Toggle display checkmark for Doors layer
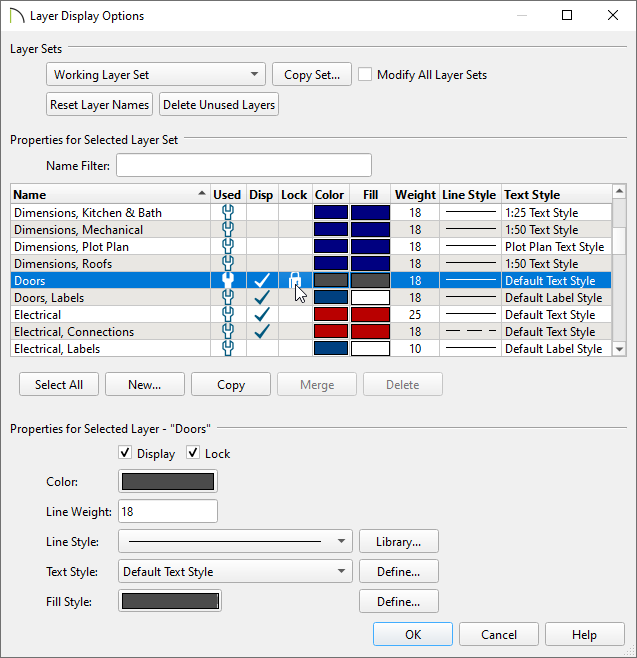The height and width of the screenshot is (658, 637). pyautogui.click(x=262, y=280)
